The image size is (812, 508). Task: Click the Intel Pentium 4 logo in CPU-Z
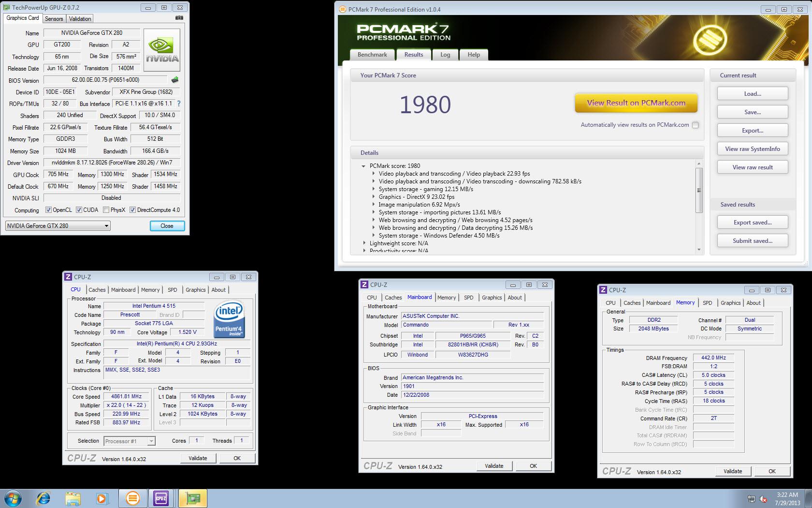pos(229,319)
